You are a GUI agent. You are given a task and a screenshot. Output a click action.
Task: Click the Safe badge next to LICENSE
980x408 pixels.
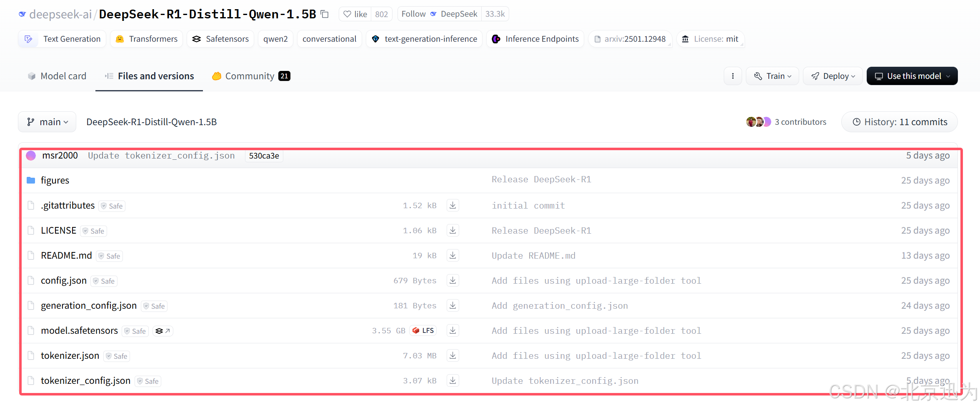pyautogui.click(x=94, y=231)
